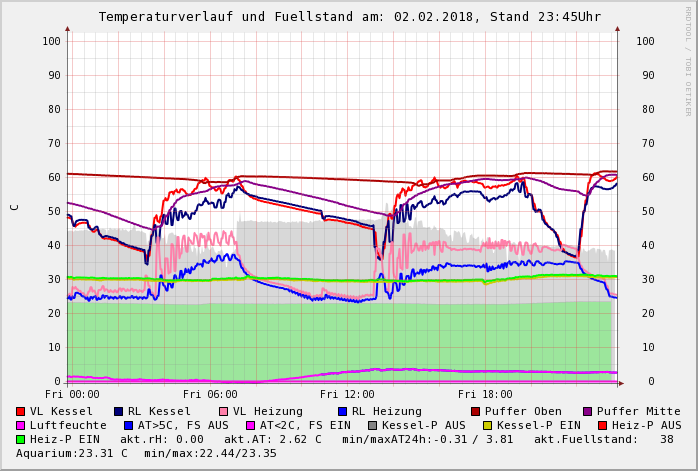Click the Fri 12:00 time axis label
This screenshot has height=471, width=698.
pos(347,394)
